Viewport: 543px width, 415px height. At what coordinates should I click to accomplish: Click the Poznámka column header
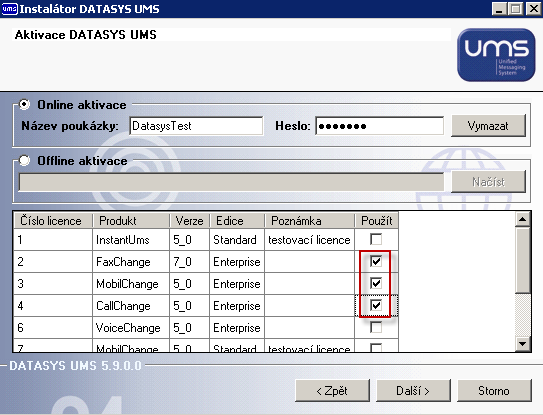coord(309,221)
